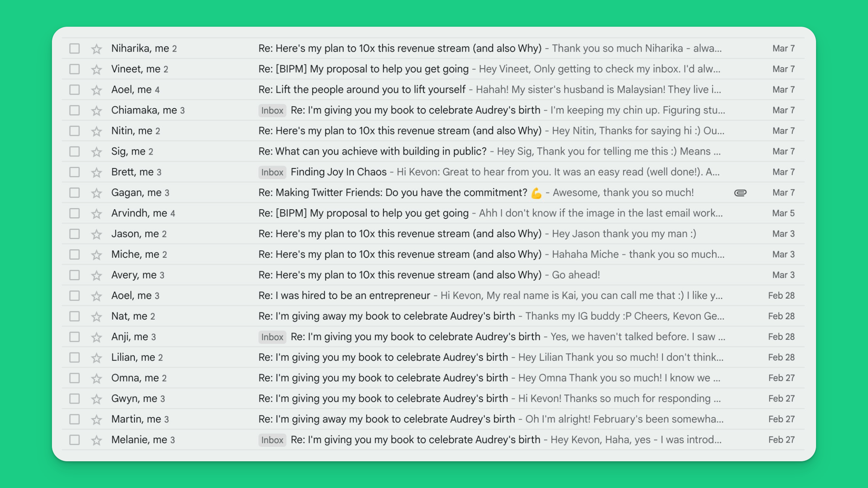Click the Inbox label on Anji's email
This screenshot has width=868, height=488.
[272, 337]
